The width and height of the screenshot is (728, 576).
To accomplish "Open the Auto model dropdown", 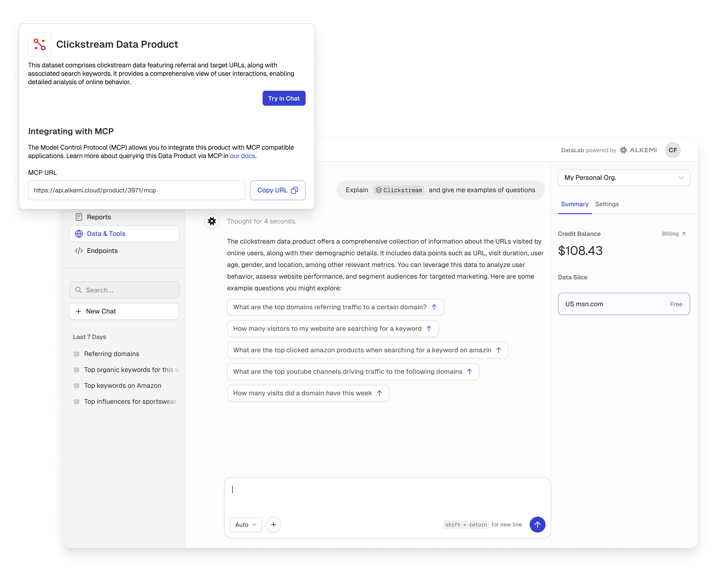I will coord(245,524).
